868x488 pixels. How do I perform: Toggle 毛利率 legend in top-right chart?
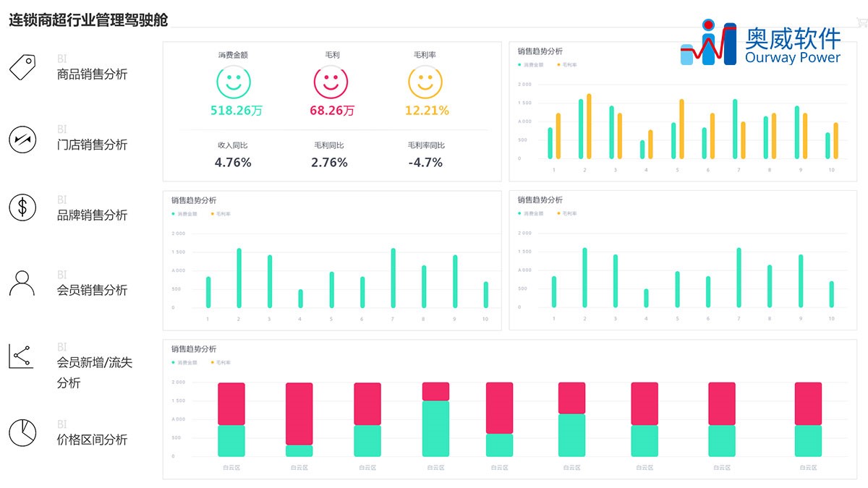[x=567, y=65]
